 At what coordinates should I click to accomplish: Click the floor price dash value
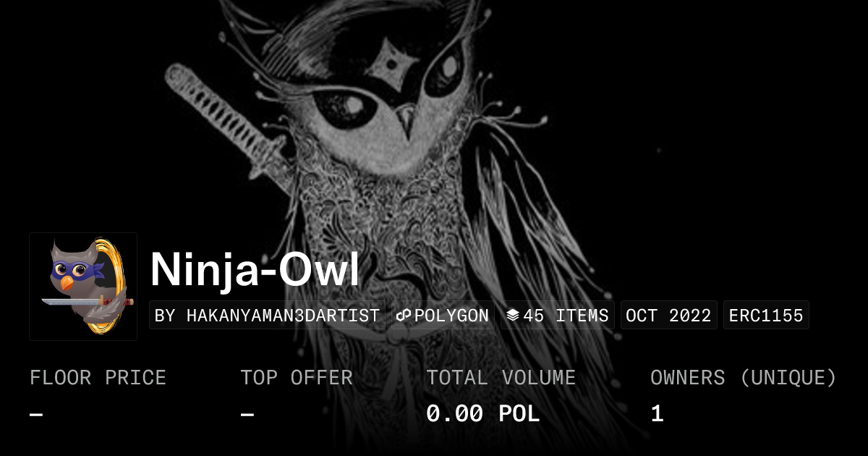[x=36, y=415]
